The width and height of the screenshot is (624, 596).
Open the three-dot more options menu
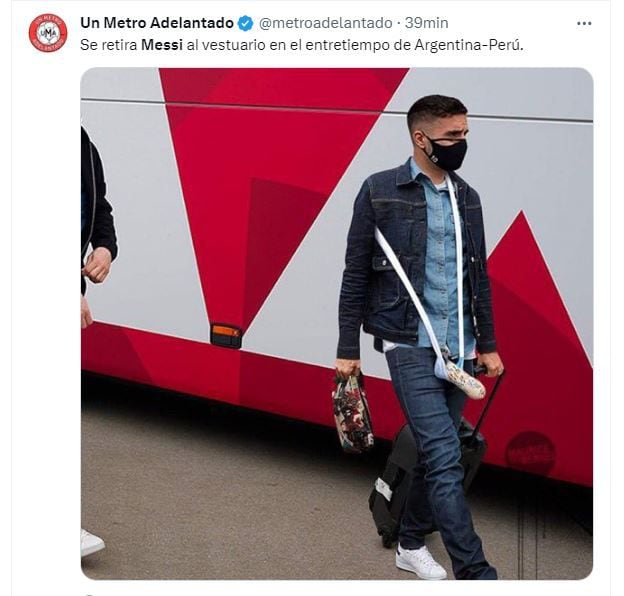coord(584,24)
